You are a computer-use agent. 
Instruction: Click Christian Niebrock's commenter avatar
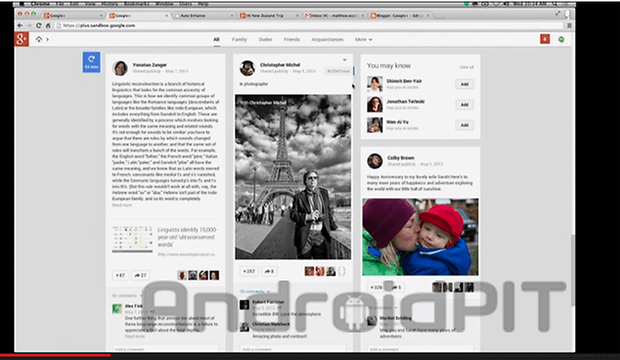(244, 327)
